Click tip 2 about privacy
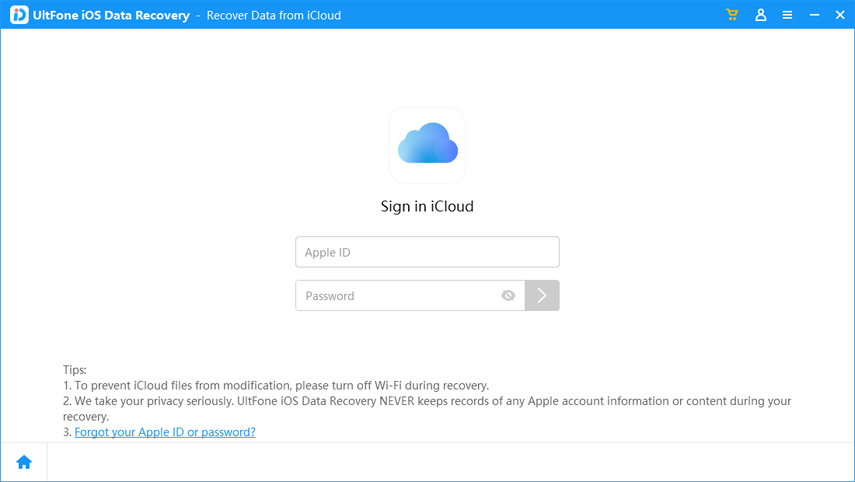Image resolution: width=855 pixels, height=482 pixels. click(427, 408)
